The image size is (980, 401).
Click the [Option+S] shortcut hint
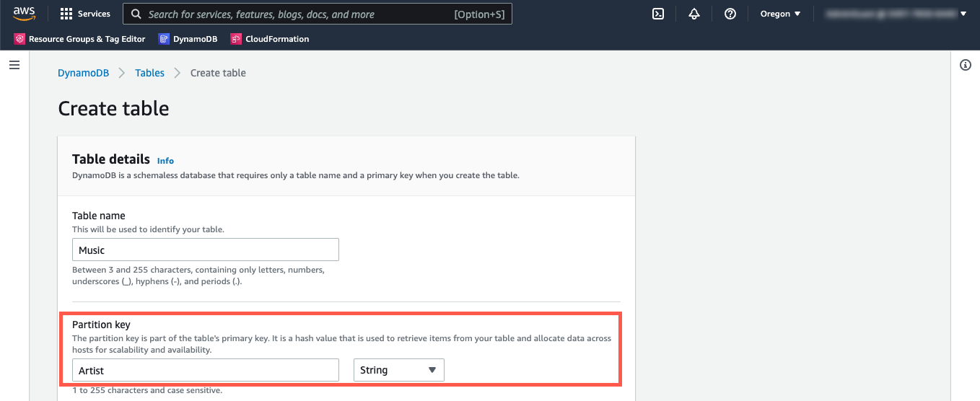(x=479, y=14)
